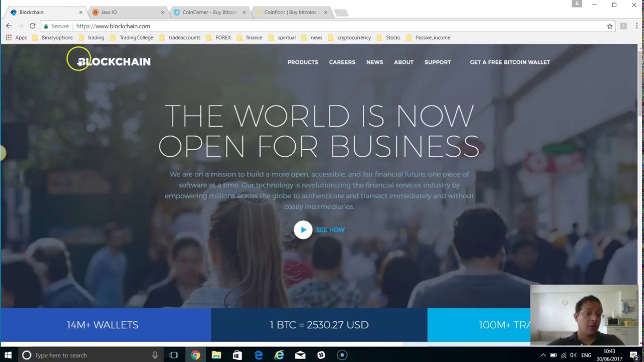Show hidden system tray icons
The image size is (644, 362).
(543, 355)
